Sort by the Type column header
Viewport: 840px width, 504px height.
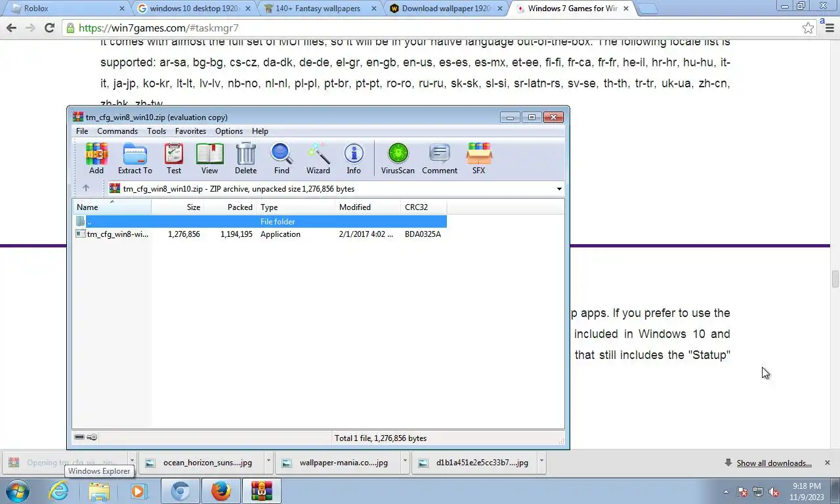coord(296,207)
